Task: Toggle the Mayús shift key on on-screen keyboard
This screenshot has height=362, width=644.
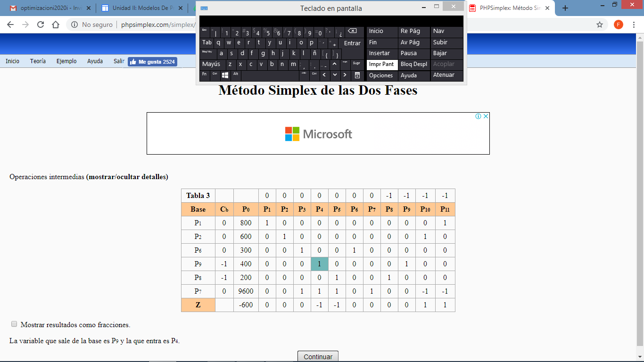Action: click(x=211, y=64)
